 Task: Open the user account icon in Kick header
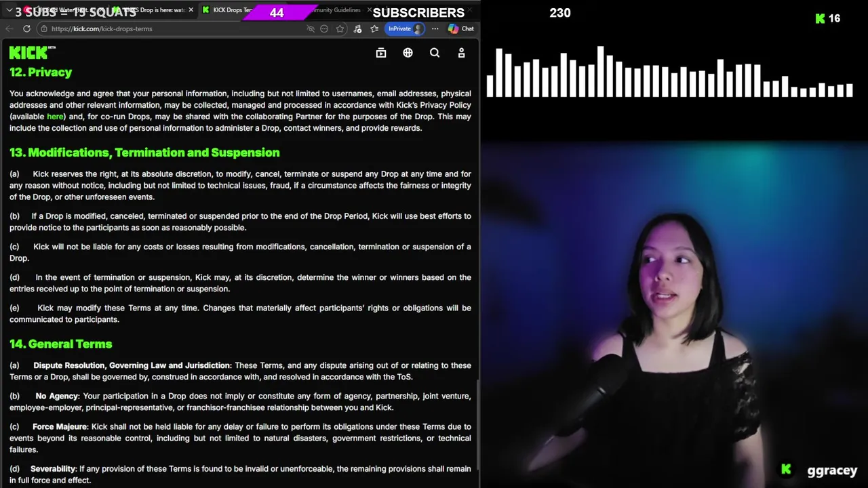(x=461, y=53)
